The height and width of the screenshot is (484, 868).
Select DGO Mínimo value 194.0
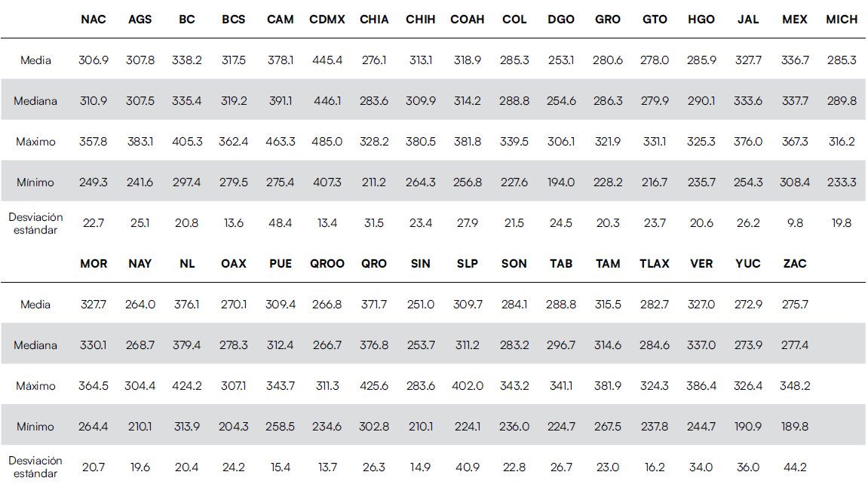click(561, 182)
